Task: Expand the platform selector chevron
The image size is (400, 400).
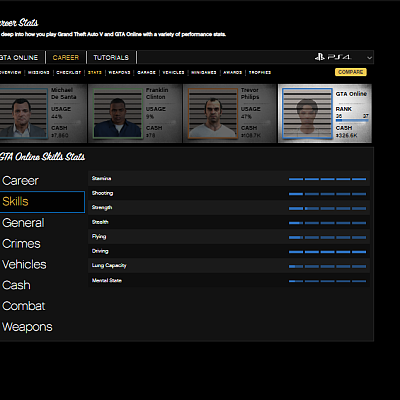Action: pyautogui.click(x=369, y=58)
